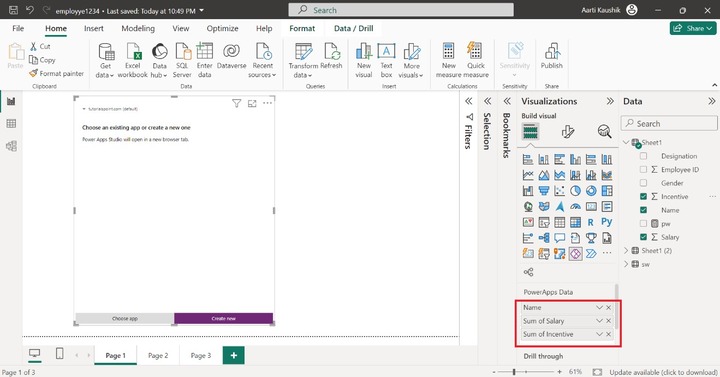This screenshot has width=720, height=377.
Task: Add a new page
Action: [x=234, y=355]
